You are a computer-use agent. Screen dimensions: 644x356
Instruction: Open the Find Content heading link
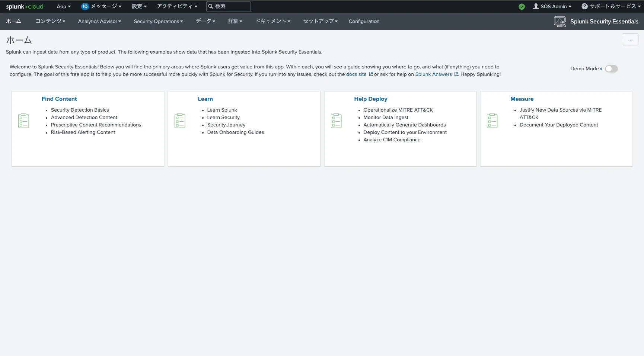click(59, 99)
